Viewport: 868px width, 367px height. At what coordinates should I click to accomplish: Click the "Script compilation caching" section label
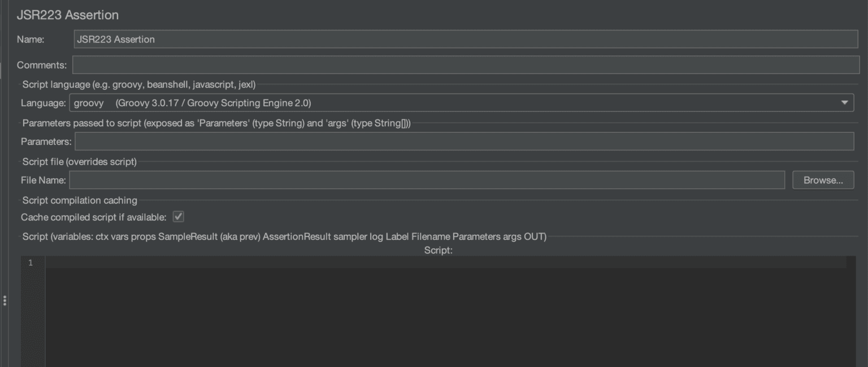tap(79, 200)
